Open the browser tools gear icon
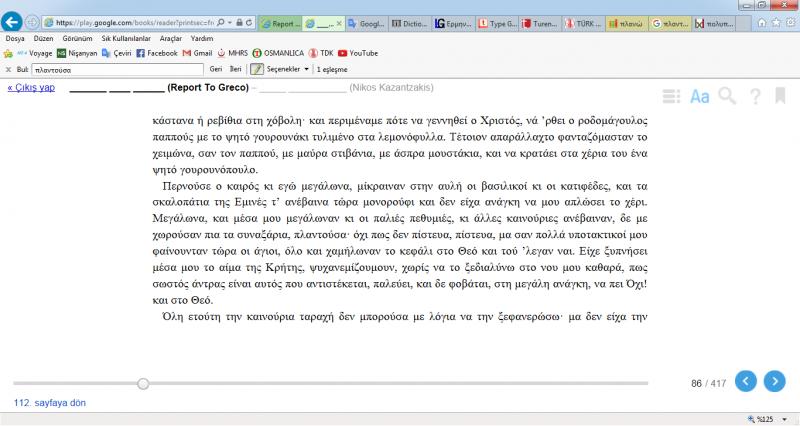Viewport: 800px width, 426px height. tap(791, 23)
